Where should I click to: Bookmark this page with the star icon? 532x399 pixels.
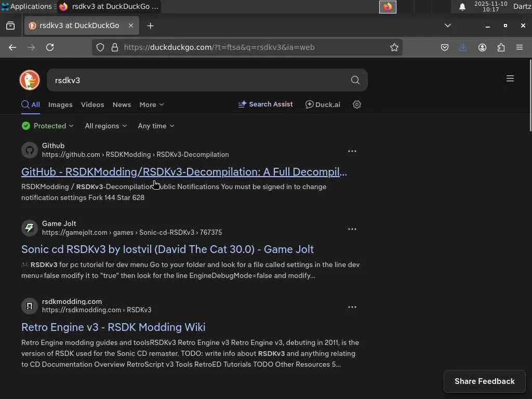click(x=394, y=47)
